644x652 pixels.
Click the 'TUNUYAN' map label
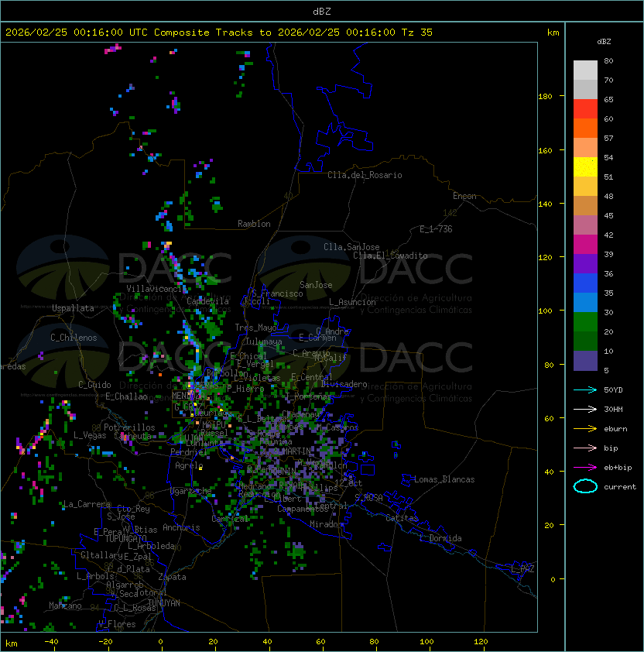164,603
